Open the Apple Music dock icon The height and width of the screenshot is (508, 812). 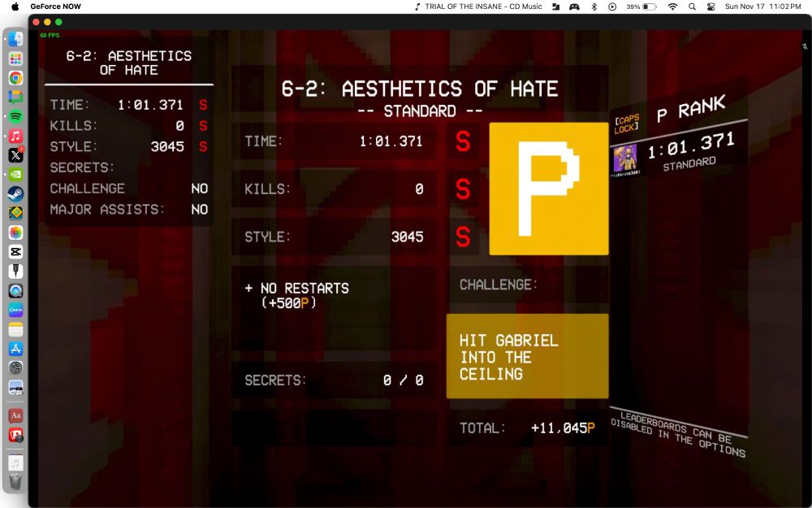(x=15, y=136)
